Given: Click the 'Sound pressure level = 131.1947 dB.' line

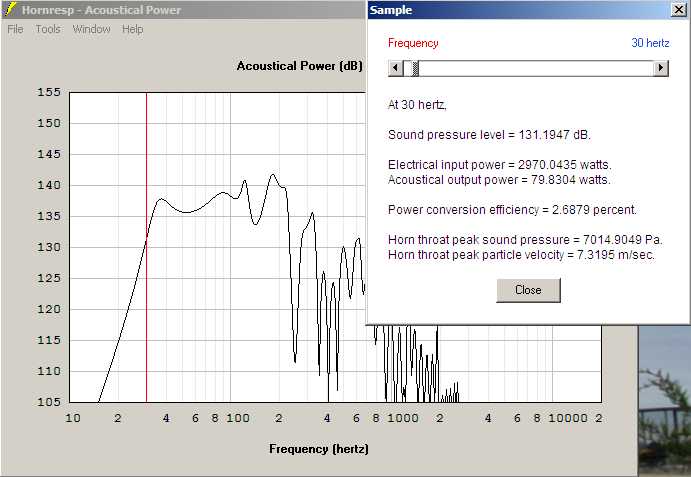Looking at the screenshot, I should [489, 135].
